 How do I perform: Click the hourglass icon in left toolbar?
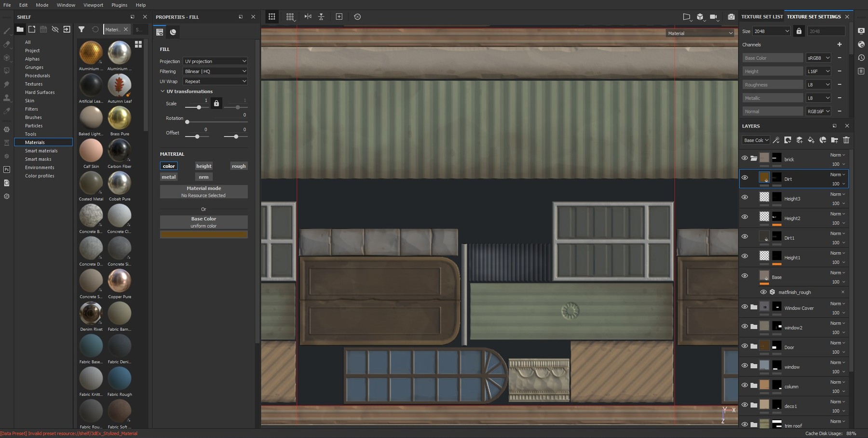7,143
